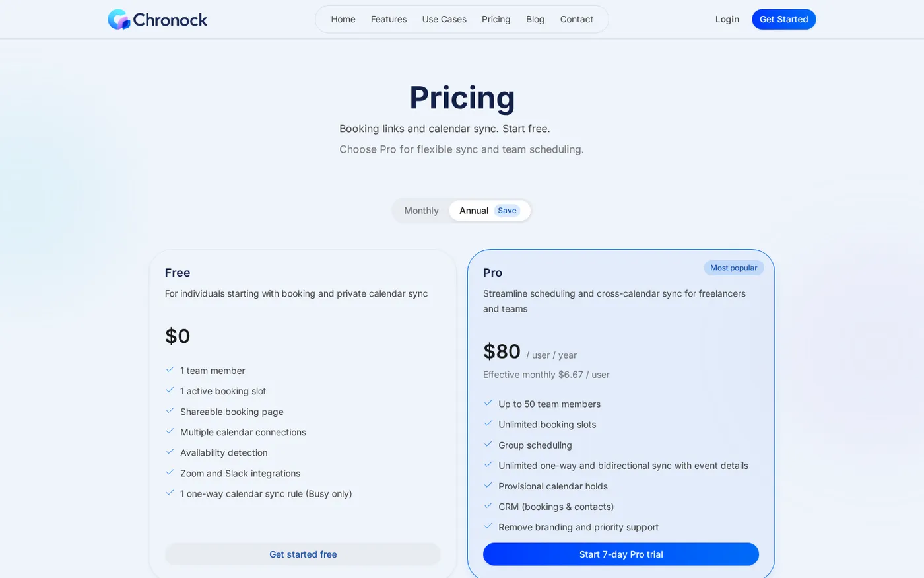Click the check icon beside Remove branding and priority support
This screenshot has height=578, width=924.
point(488,526)
